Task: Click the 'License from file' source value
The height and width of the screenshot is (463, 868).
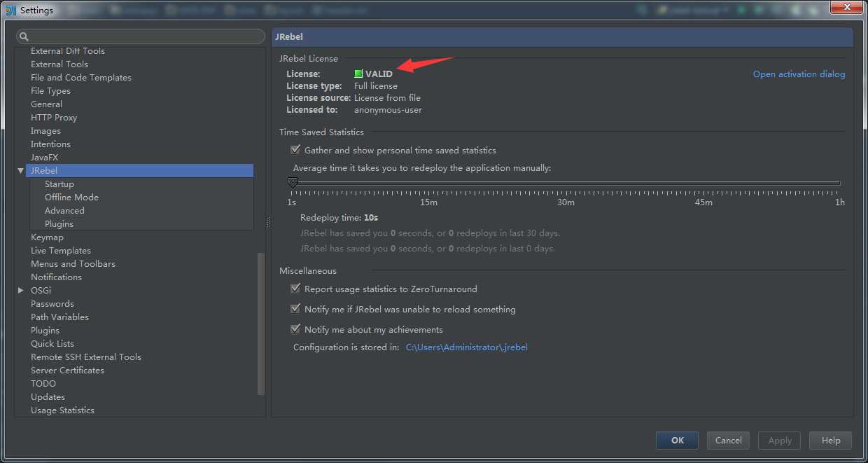Action: (x=387, y=97)
